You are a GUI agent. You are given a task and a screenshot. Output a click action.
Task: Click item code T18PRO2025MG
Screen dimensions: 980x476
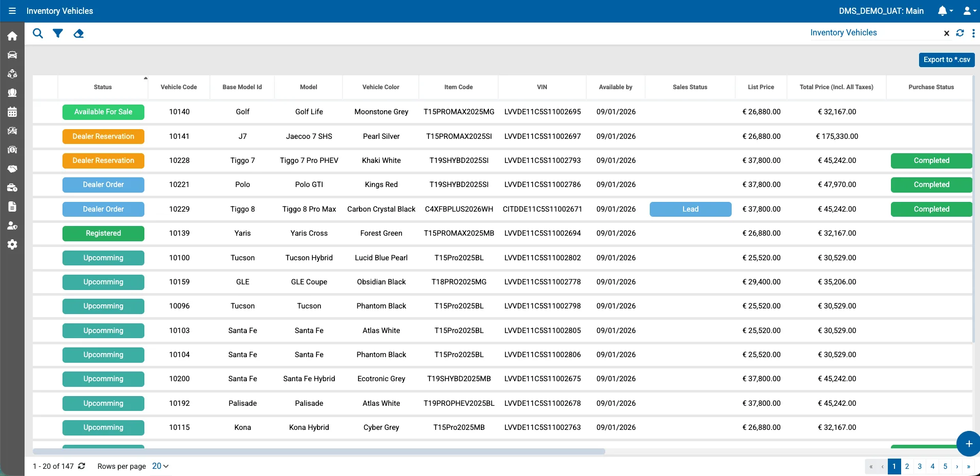(459, 282)
